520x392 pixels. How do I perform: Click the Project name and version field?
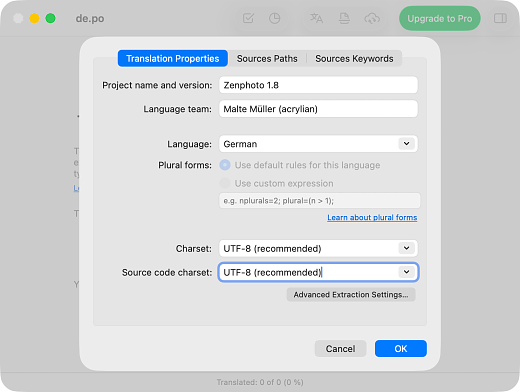pos(318,85)
